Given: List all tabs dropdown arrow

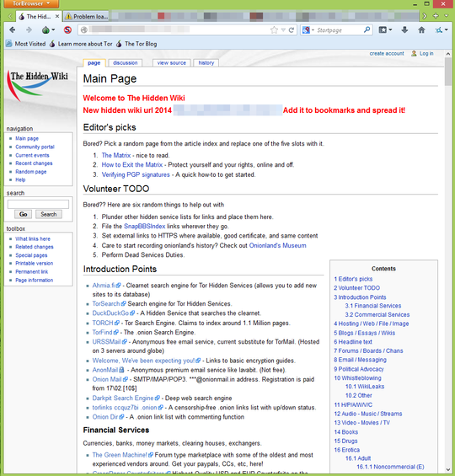Looking at the screenshot, I should pyautogui.click(x=446, y=16).
